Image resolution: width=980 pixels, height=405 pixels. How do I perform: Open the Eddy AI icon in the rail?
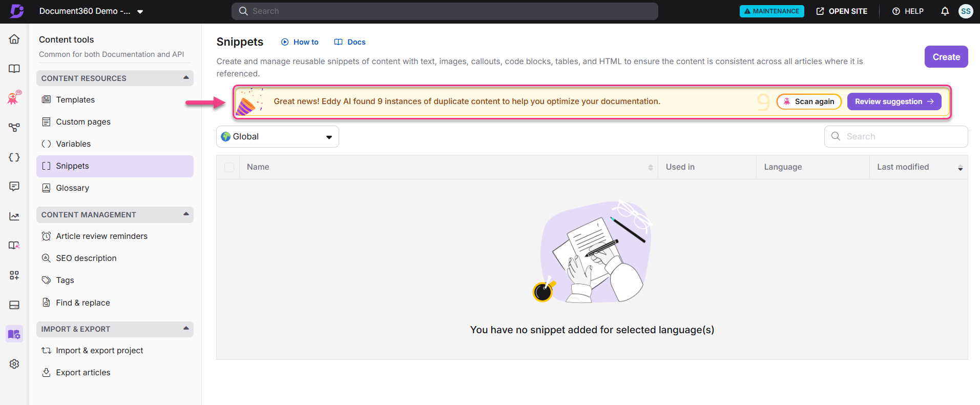(14, 97)
